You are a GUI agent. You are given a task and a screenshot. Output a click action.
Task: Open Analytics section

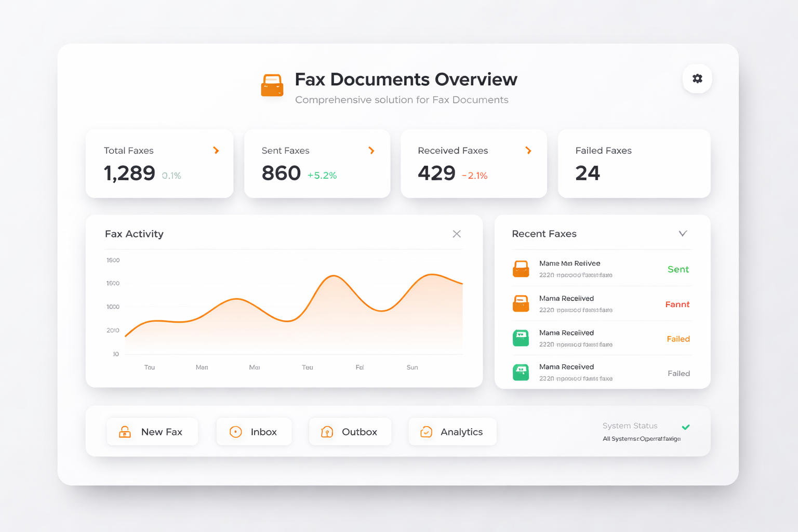453,432
